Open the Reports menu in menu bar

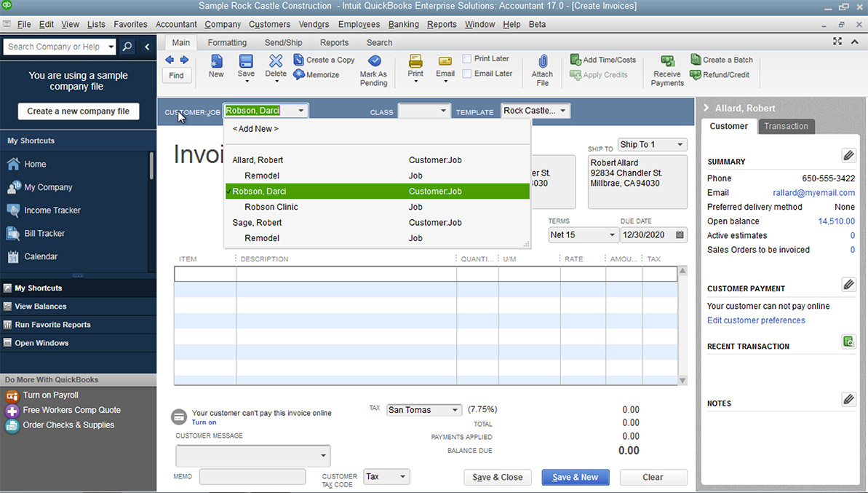pyautogui.click(x=442, y=24)
